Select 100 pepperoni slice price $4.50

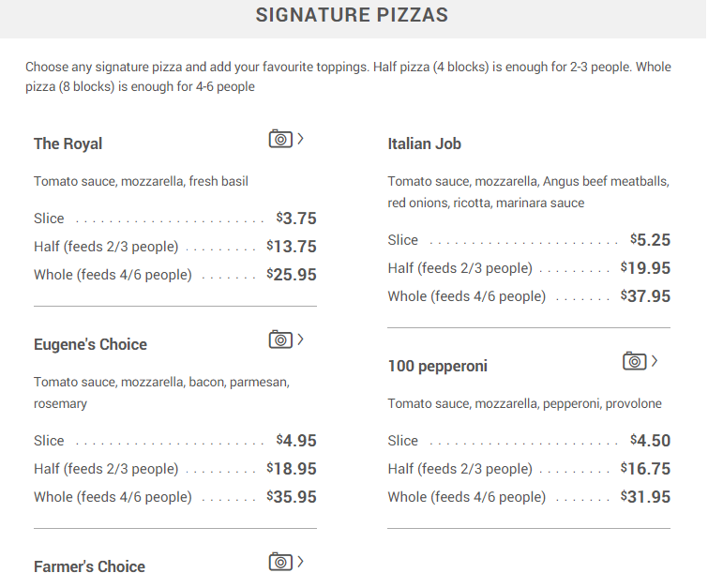650,441
